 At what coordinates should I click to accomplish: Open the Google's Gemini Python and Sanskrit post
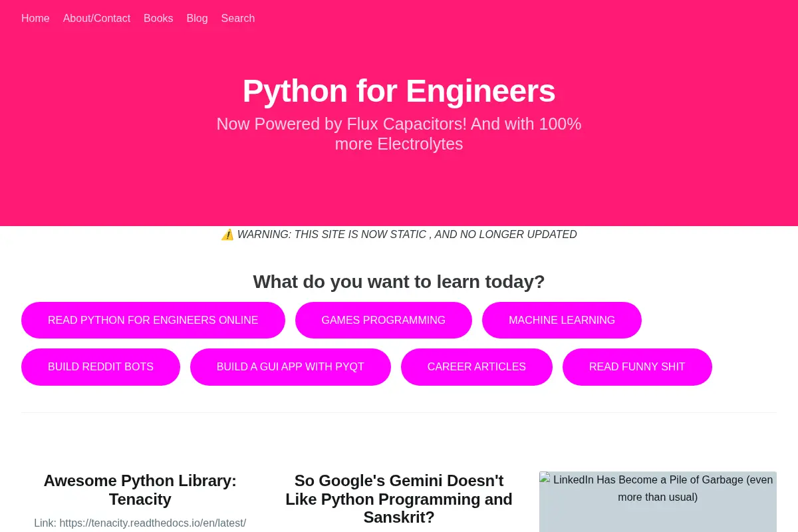click(399, 499)
